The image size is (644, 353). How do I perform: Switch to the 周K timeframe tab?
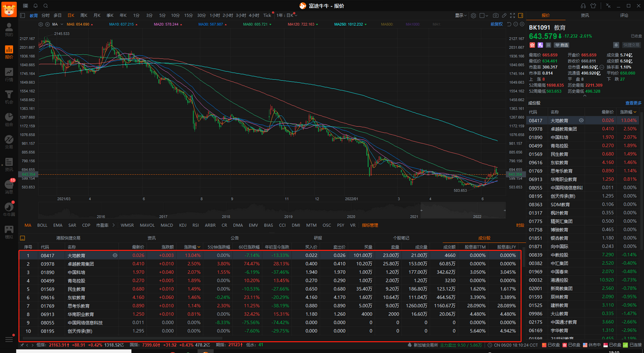83,16
